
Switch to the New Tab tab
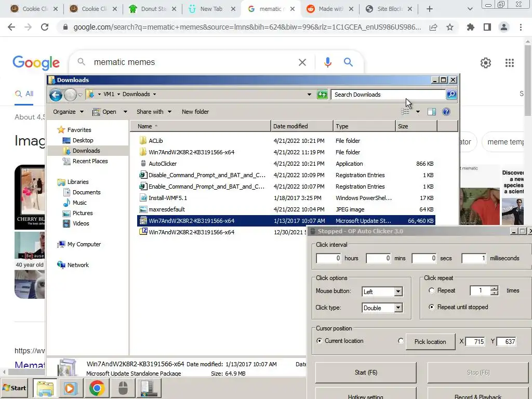(x=211, y=9)
